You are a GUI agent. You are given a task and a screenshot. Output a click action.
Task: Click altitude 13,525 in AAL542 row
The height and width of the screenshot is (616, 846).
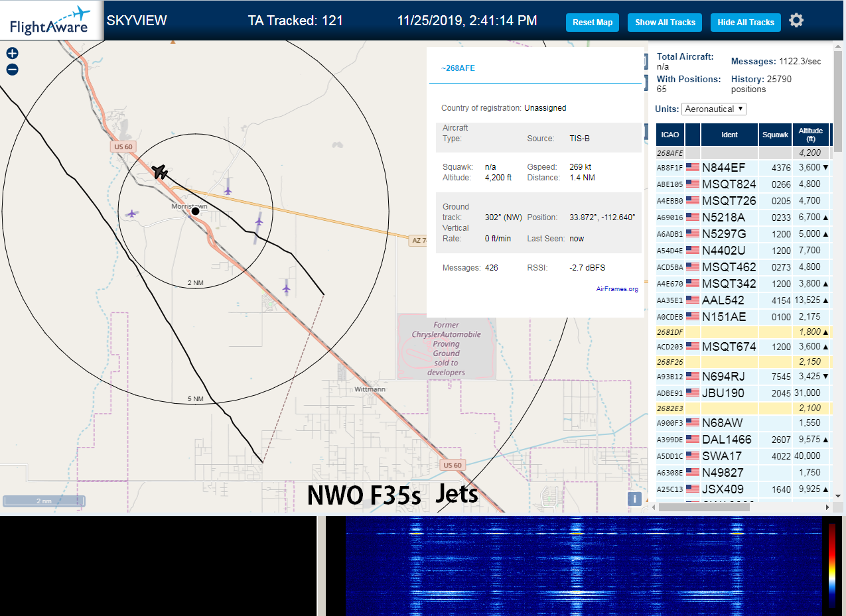point(808,300)
